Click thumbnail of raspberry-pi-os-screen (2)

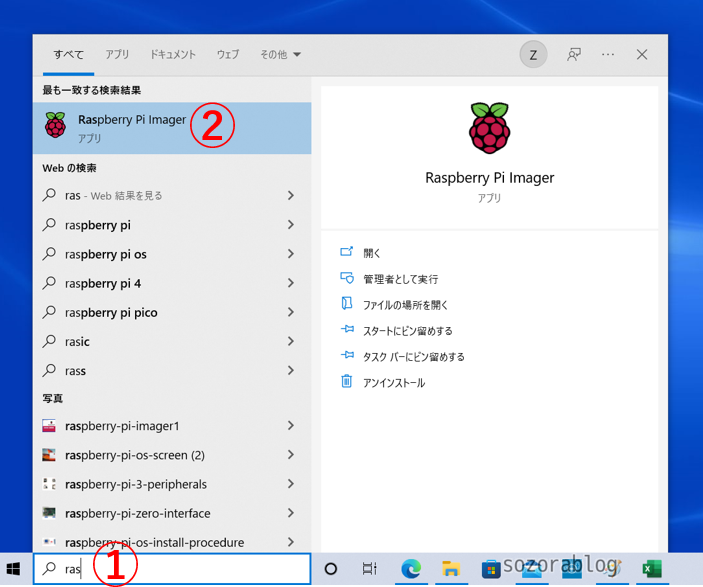(x=49, y=455)
